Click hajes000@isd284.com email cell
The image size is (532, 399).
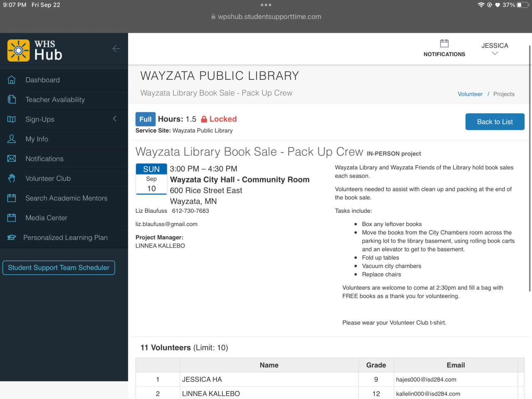[x=426, y=379]
